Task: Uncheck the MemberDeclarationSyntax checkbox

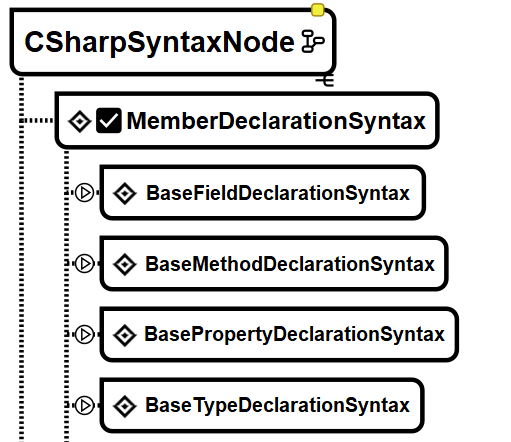Action: click(x=109, y=121)
